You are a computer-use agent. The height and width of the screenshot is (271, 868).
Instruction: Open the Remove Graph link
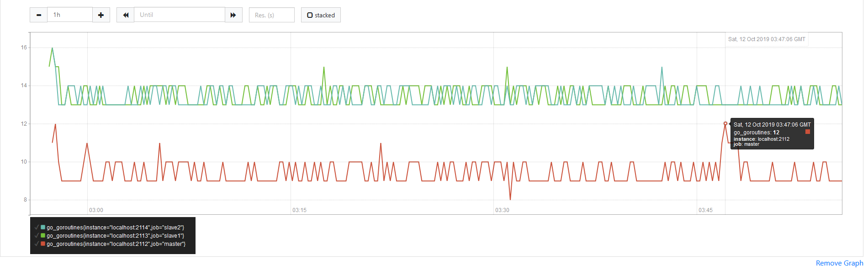(x=839, y=263)
